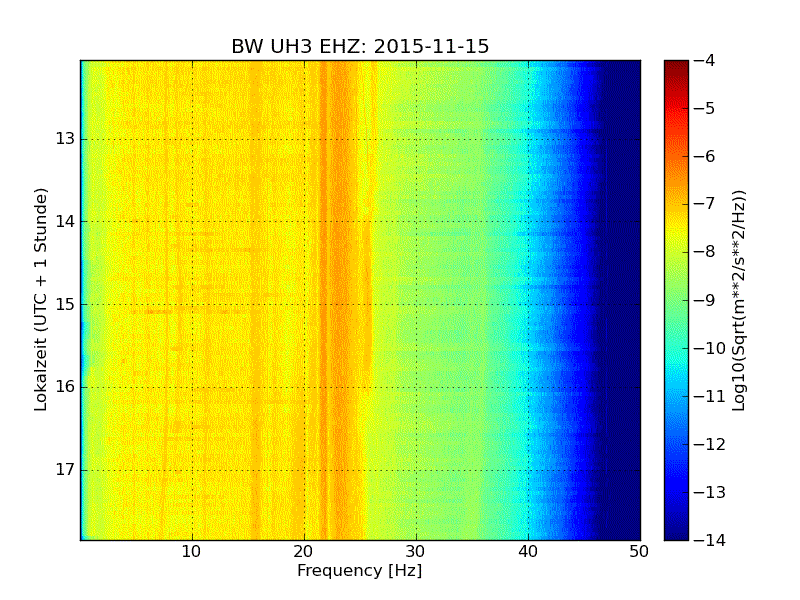The image size is (800, 600).
Task: Click the colorbar tick label −7
Action: pos(705,204)
